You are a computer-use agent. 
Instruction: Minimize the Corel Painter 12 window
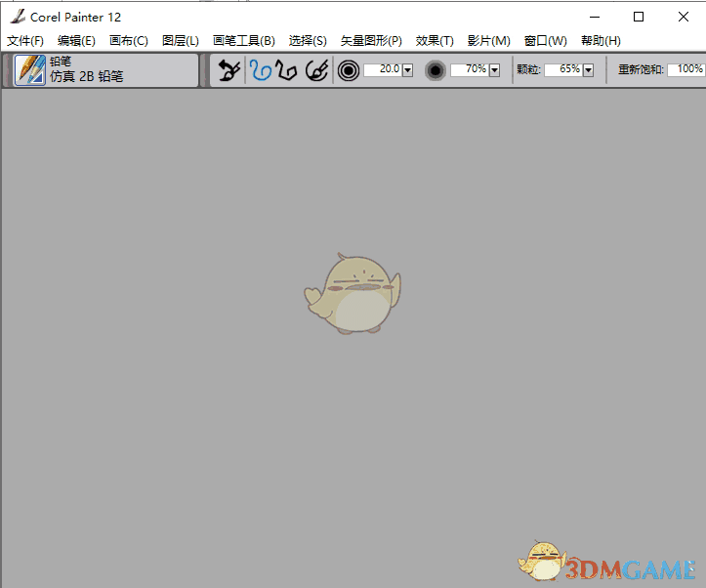click(595, 18)
